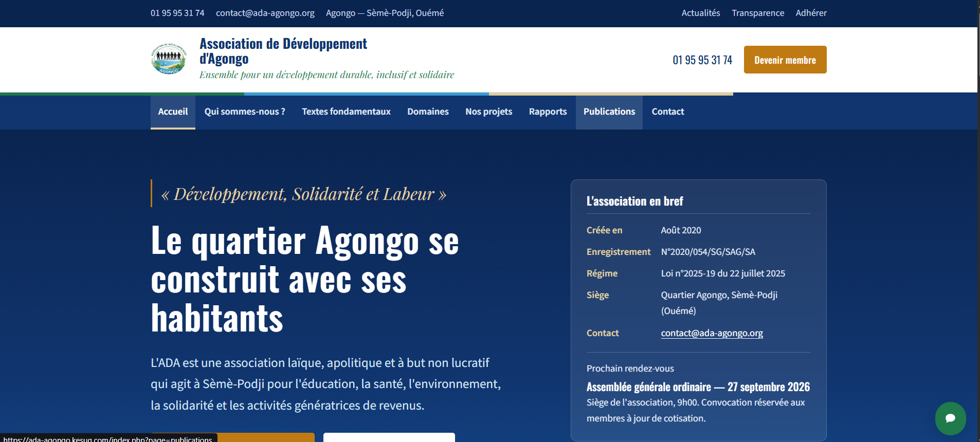This screenshot has height=442, width=980.
Task: Open the Rapports menu item
Action: [x=548, y=112]
